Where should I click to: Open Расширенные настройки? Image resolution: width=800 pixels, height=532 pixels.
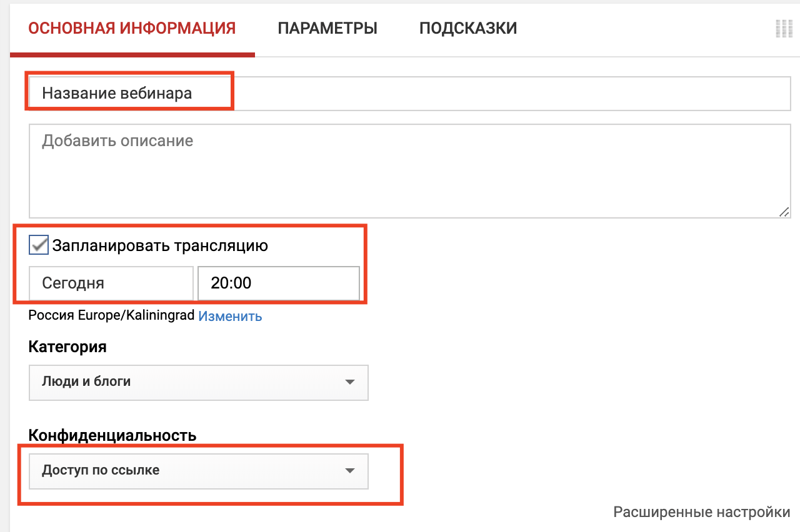(x=701, y=513)
